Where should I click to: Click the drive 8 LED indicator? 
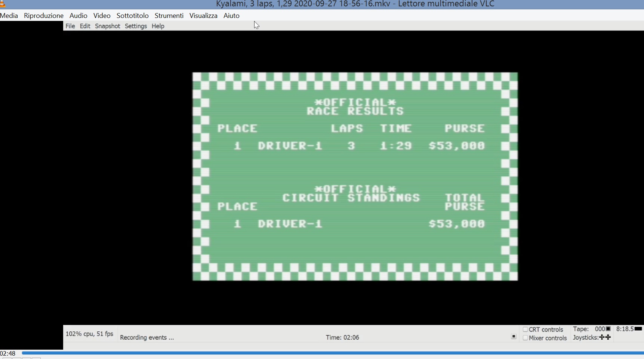(638, 329)
